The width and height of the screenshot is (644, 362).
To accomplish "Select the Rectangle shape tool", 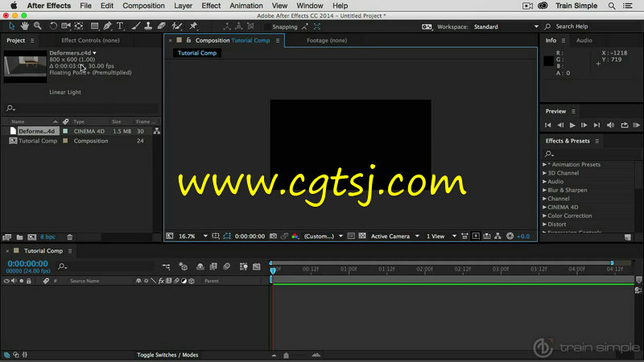I will [x=94, y=27].
